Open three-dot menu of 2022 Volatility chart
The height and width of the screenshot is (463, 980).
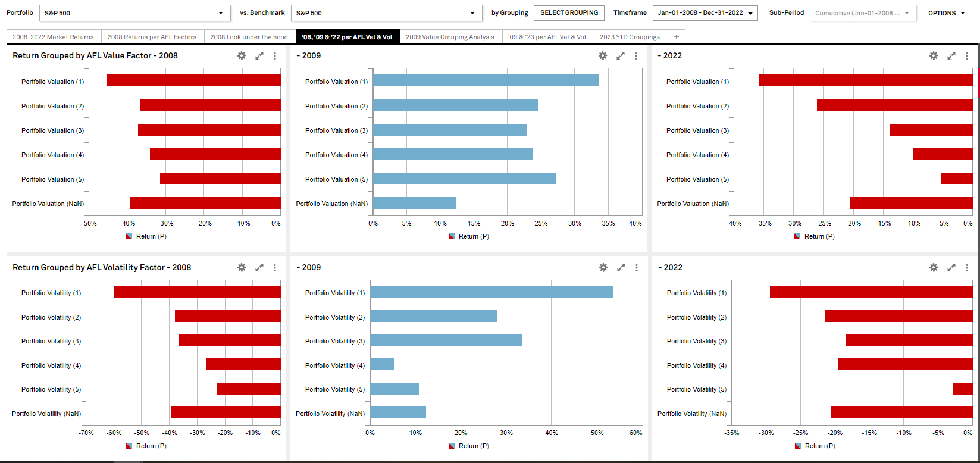click(967, 267)
